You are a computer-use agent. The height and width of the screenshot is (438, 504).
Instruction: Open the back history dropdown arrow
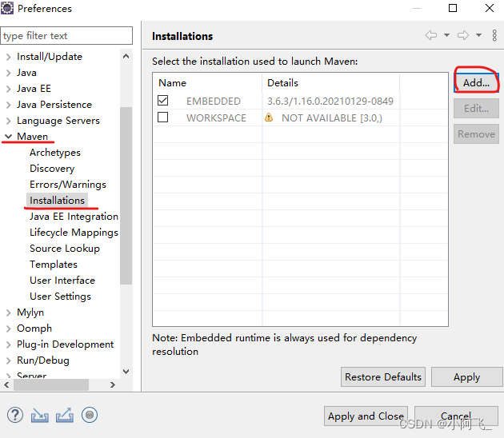446,35
